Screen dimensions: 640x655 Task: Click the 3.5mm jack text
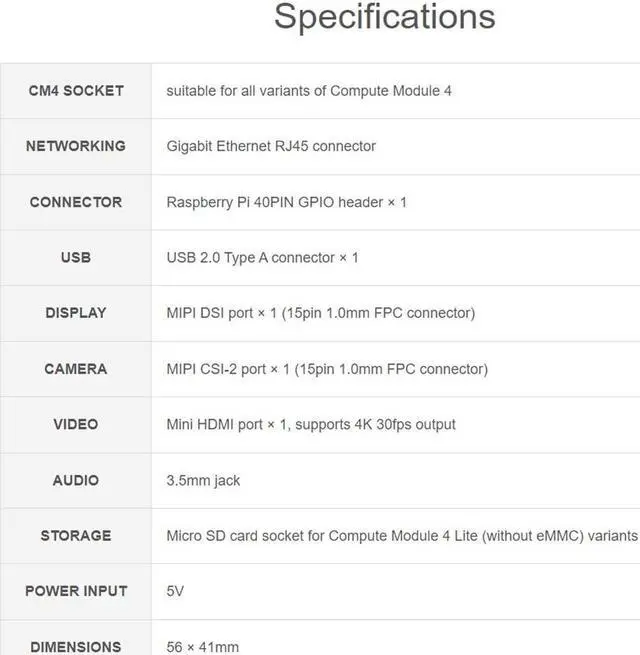[203, 480]
